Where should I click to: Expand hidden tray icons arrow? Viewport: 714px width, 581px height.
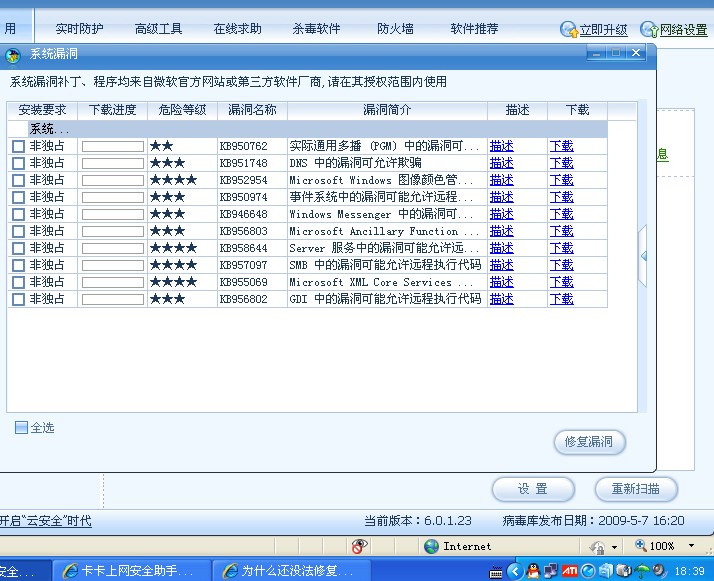[x=515, y=571]
